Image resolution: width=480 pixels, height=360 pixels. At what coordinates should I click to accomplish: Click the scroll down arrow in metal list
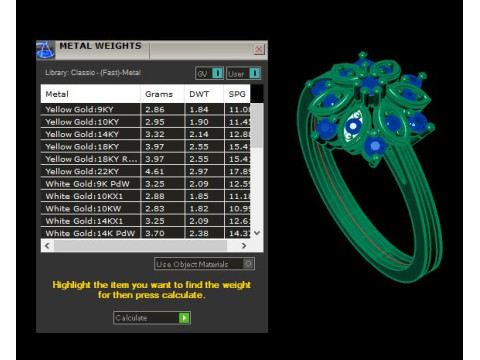pyautogui.click(x=257, y=233)
